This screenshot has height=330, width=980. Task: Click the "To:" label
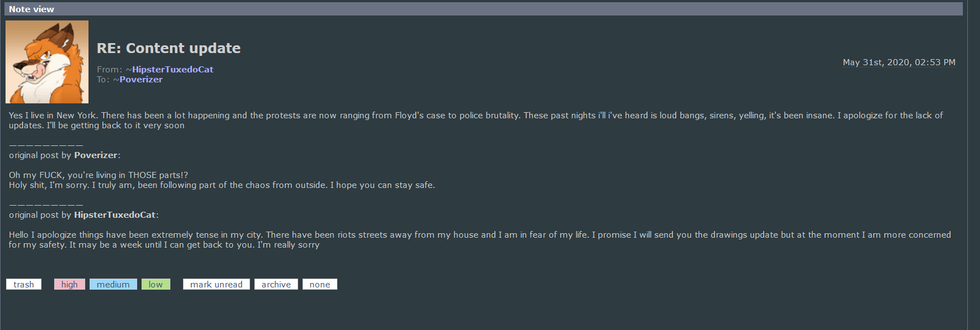point(103,80)
